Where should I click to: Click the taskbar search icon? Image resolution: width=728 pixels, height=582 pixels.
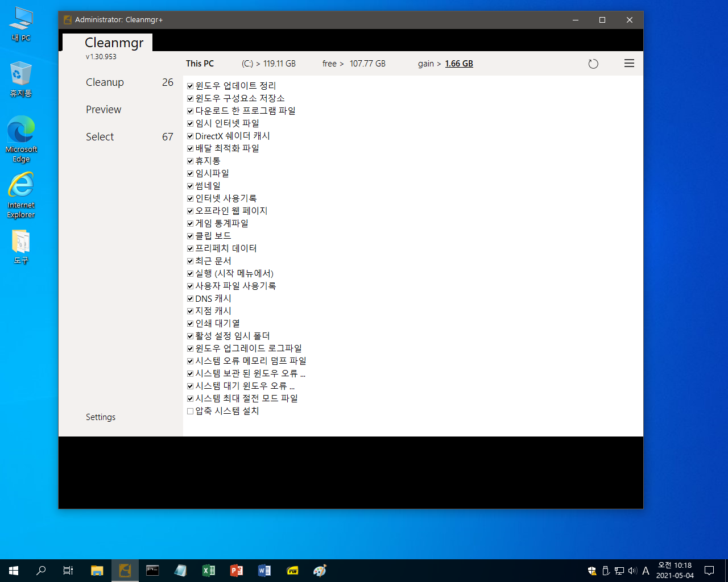point(41,571)
